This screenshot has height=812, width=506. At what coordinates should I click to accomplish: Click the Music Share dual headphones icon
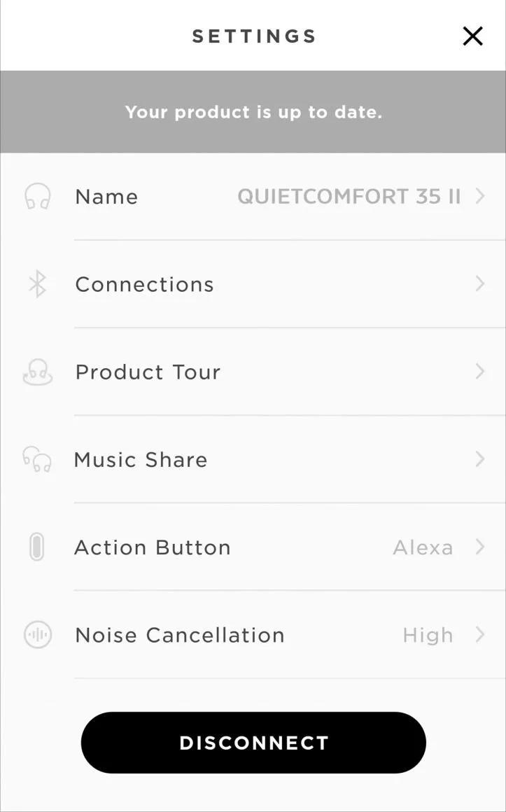click(x=37, y=460)
